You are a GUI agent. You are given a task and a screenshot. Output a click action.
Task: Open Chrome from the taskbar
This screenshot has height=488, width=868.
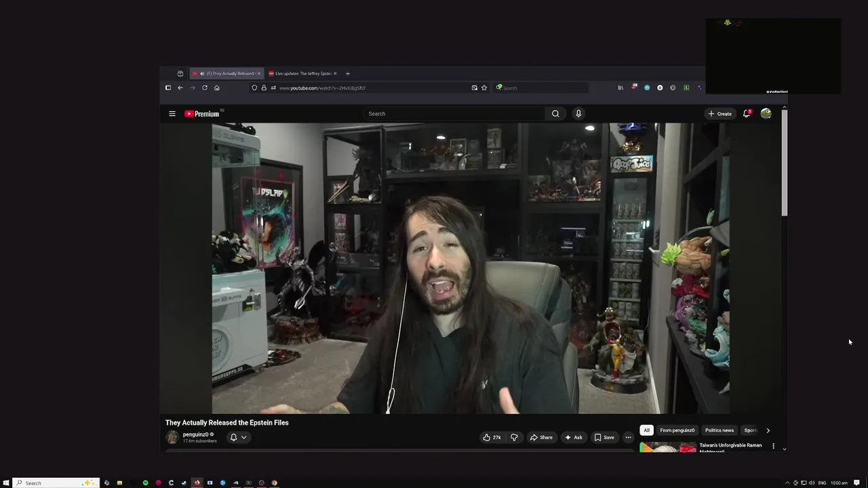274,483
